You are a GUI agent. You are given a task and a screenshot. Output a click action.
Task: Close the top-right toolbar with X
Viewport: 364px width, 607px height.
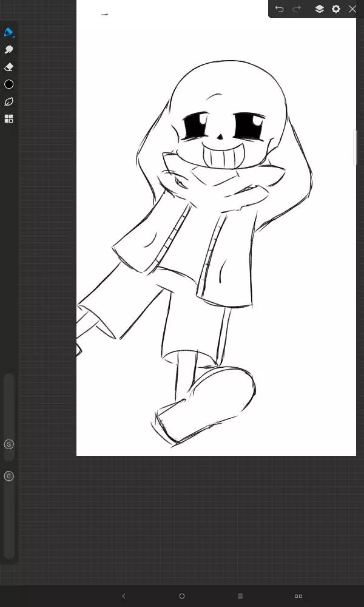(352, 9)
